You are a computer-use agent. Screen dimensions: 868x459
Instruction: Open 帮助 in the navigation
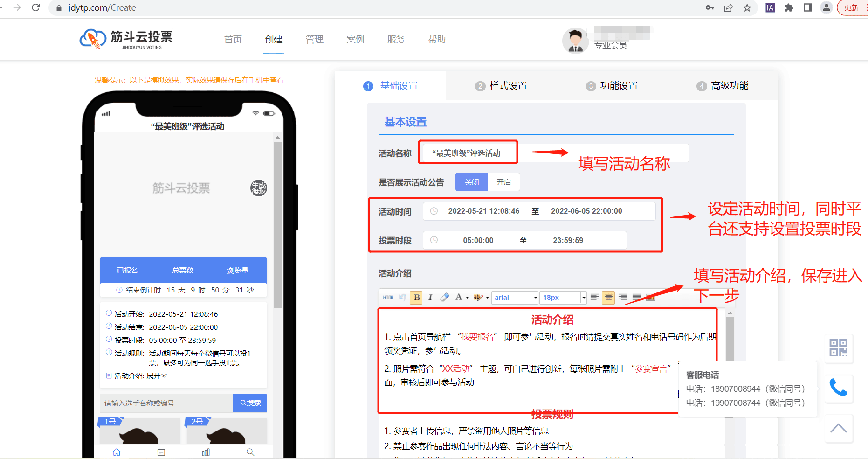[437, 40]
